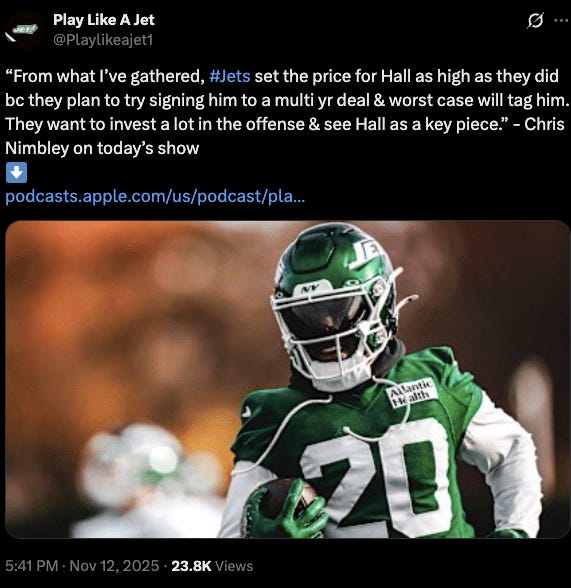Click the NY logo on helmet front
The image size is (571, 588).
pos(311,288)
